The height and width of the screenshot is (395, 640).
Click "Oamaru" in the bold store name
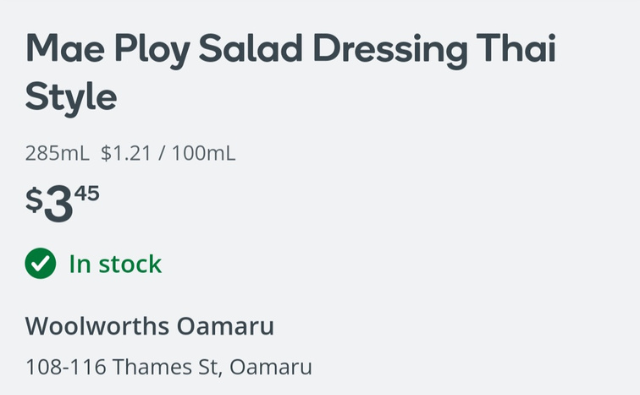click(x=225, y=326)
